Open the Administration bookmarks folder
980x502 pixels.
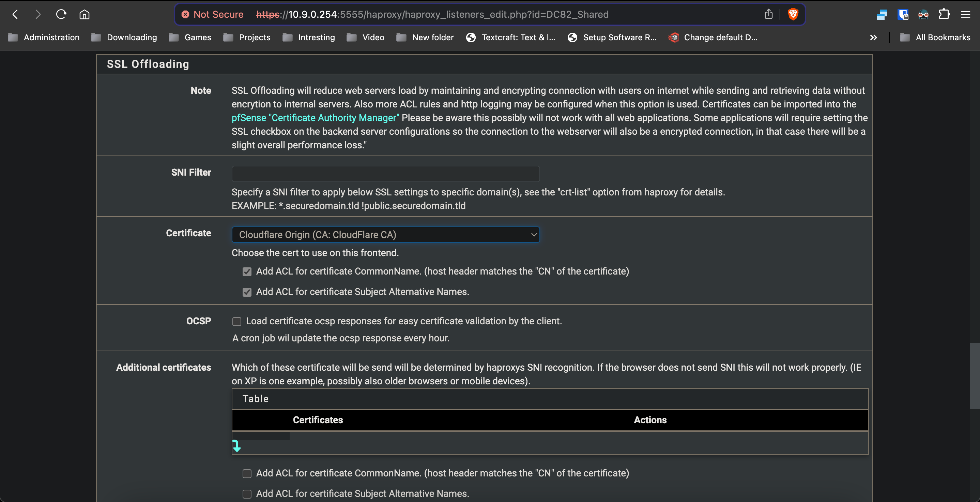click(44, 37)
